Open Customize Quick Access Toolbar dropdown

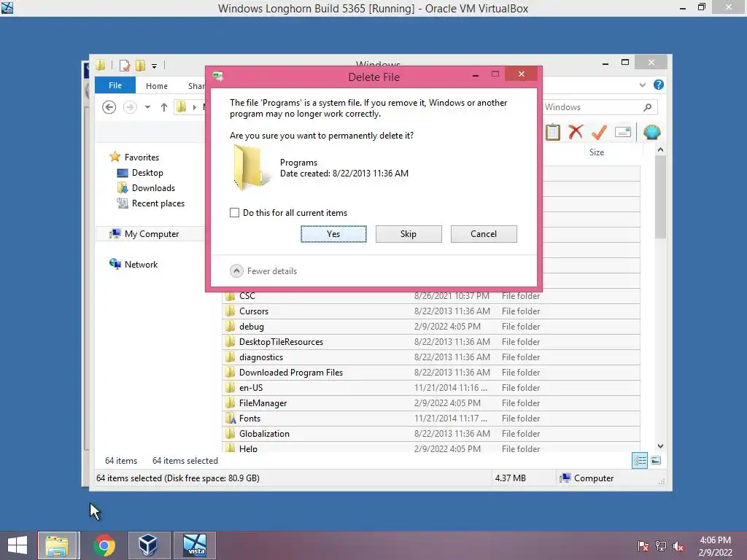click(155, 66)
